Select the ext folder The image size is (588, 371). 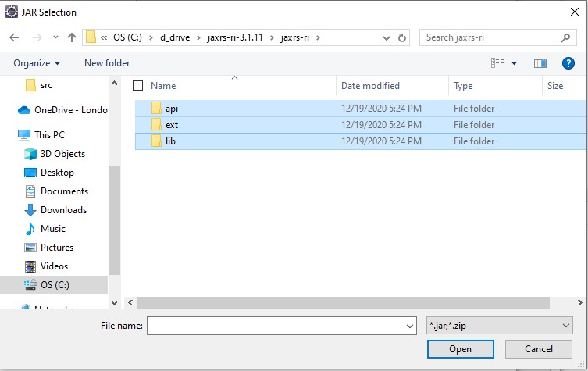[x=361, y=125]
